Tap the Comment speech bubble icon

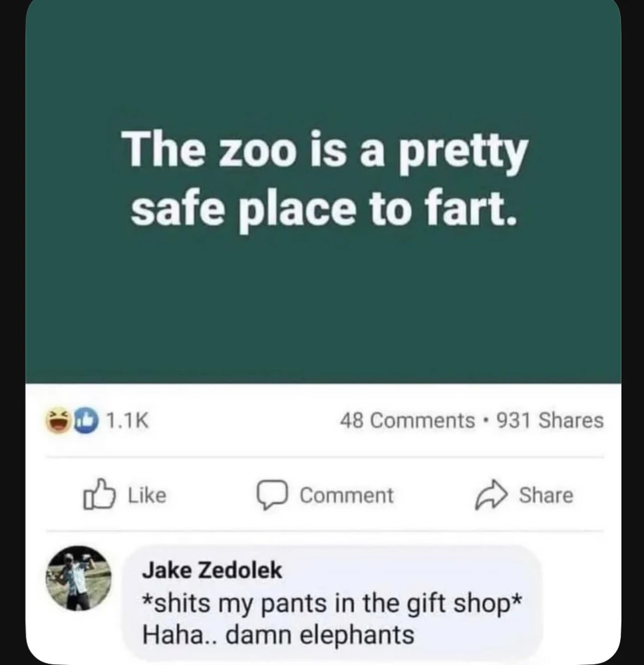point(271,495)
